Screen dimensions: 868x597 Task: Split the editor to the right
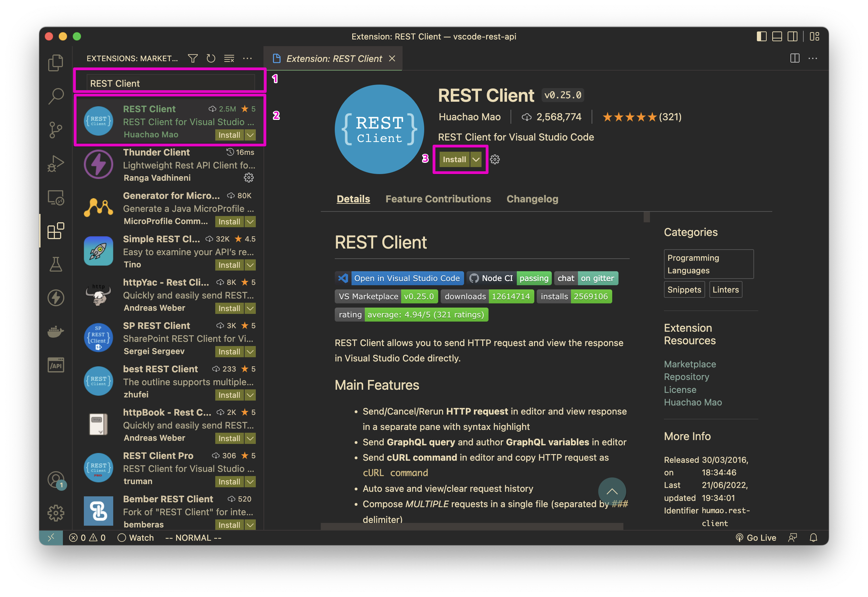pos(795,58)
